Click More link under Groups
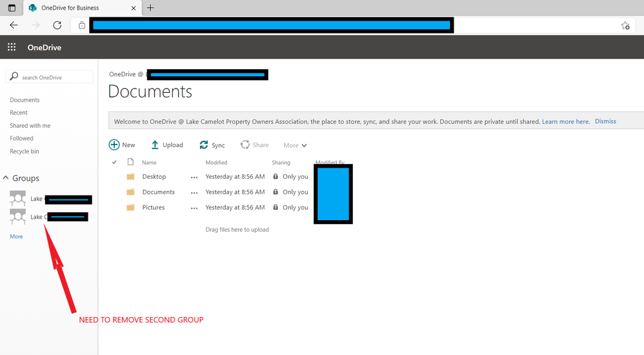This screenshot has width=644, height=355. click(16, 237)
